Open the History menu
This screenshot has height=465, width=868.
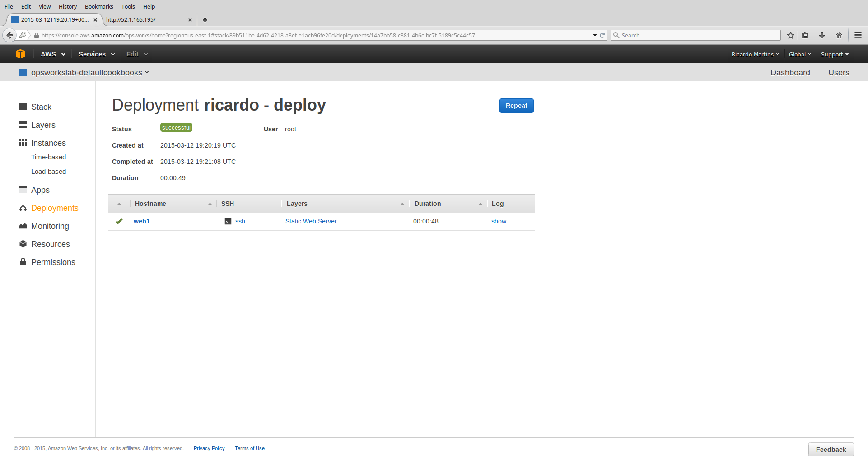[x=68, y=7]
